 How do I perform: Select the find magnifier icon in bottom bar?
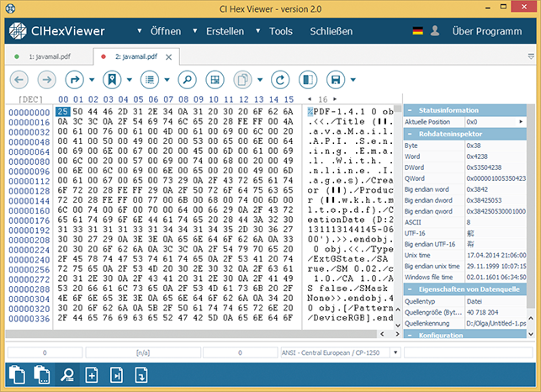coord(66,374)
